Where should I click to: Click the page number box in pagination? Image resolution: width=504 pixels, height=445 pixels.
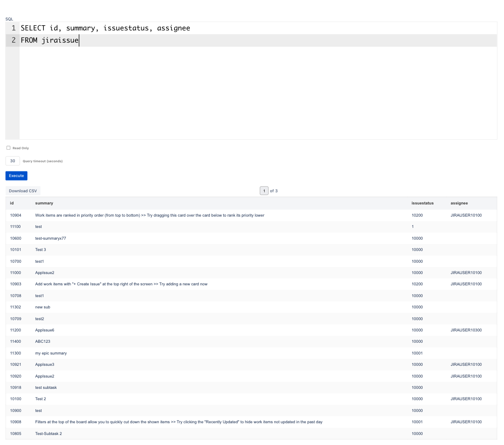click(264, 191)
